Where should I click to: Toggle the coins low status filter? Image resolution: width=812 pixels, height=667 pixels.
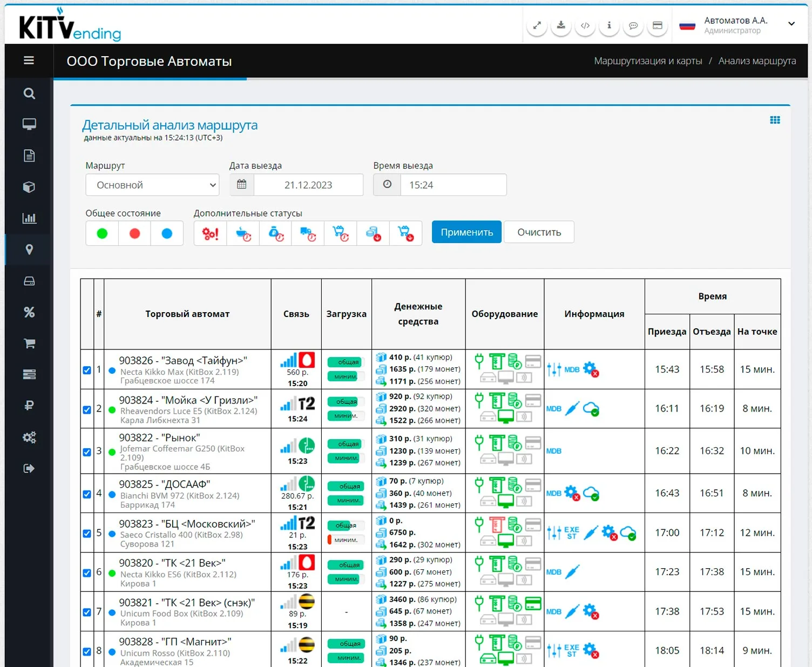373,233
